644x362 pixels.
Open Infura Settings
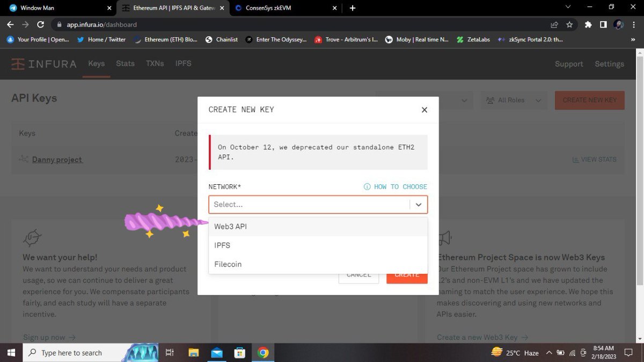coord(609,64)
